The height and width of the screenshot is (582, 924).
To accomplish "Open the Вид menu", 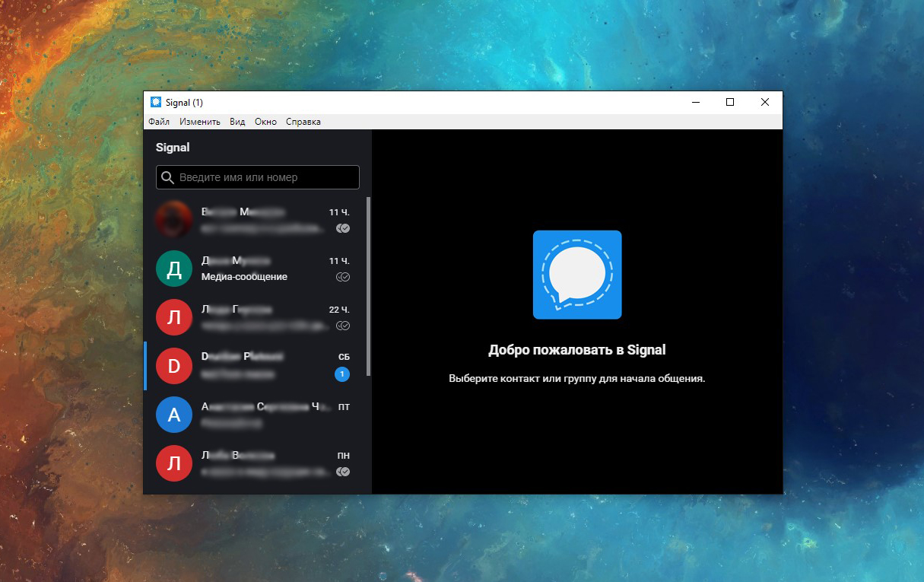I will 236,121.
